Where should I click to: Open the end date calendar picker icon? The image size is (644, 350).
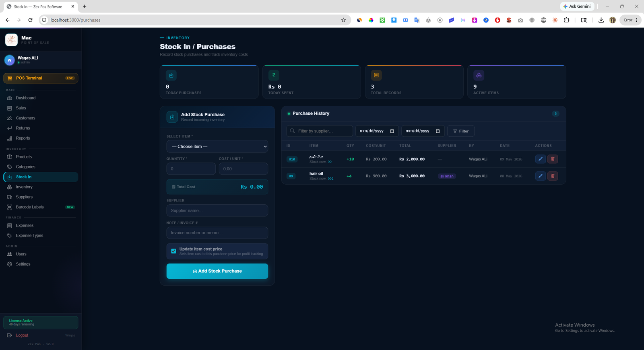click(x=438, y=131)
